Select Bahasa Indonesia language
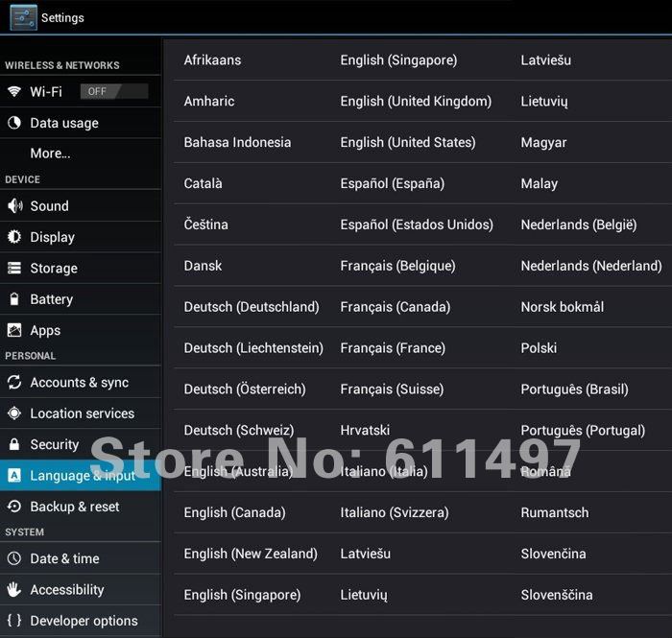The height and width of the screenshot is (638, 672). pos(237,143)
